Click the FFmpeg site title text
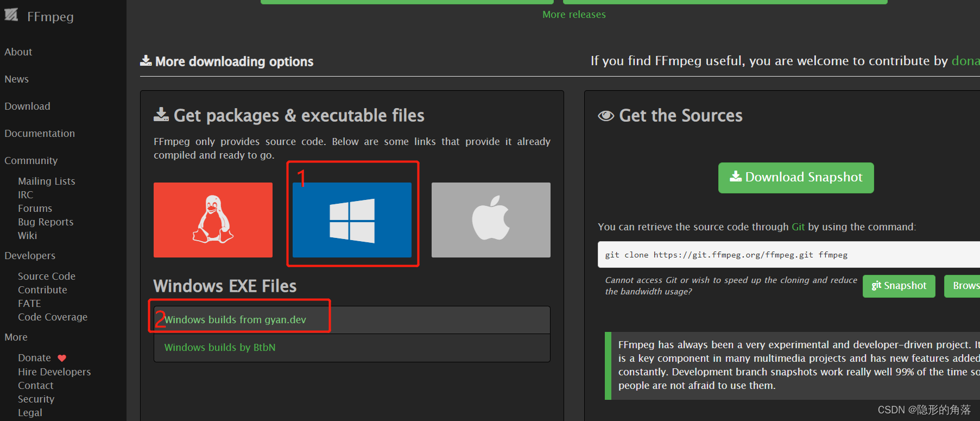The height and width of the screenshot is (421, 980). click(x=50, y=16)
